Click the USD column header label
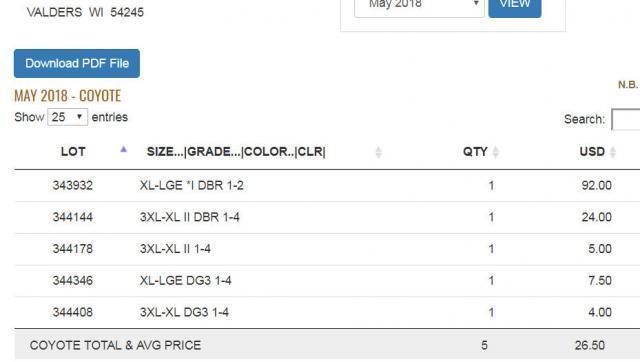The image size is (640, 362). 592,152
